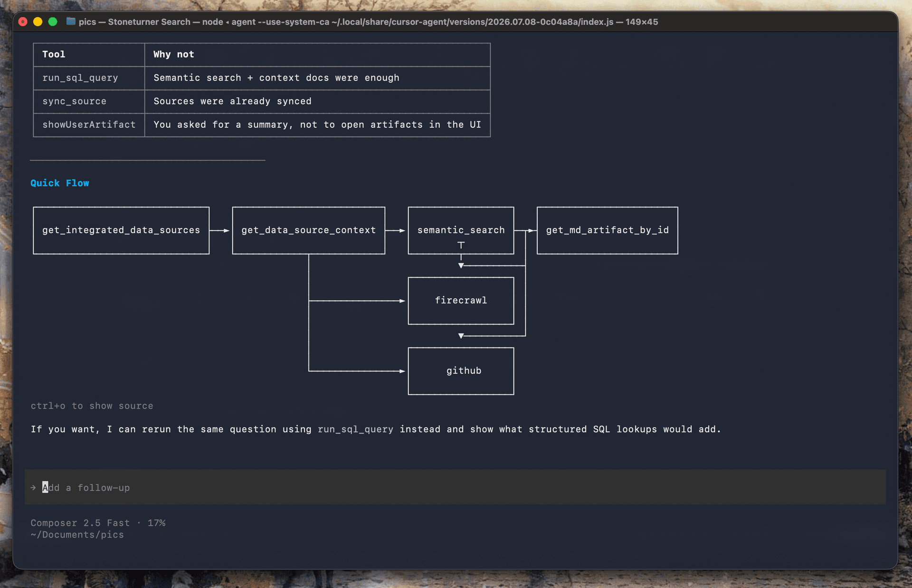Click the 'get_integrated_data_sources' flow box
The image size is (912, 588).
(x=121, y=230)
